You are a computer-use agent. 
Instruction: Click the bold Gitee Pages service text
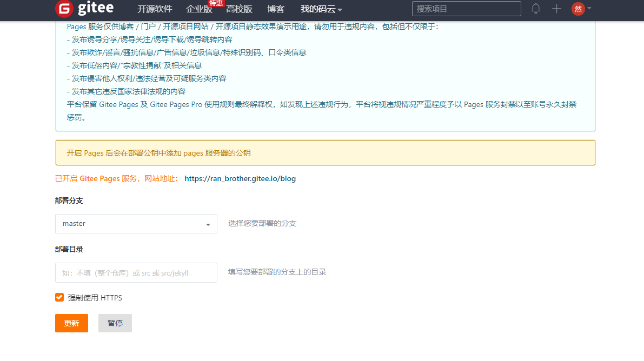[99, 178]
